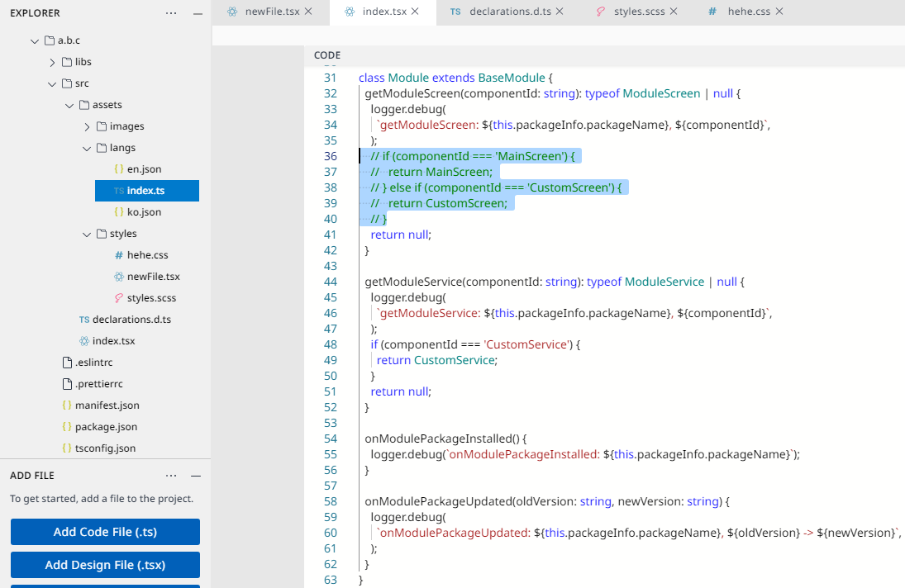Click the 'return CustomService;' code line
Image resolution: width=905 pixels, height=588 pixels.
click(x=437, y=360)
